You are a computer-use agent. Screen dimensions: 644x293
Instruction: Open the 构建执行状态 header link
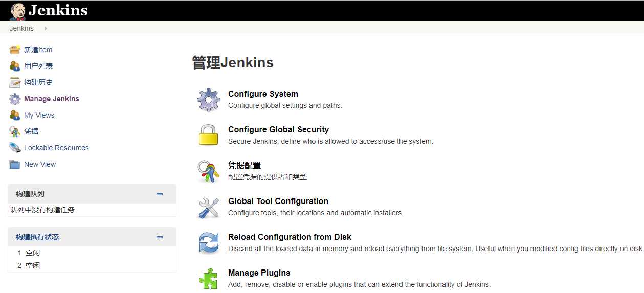(x=37, y=237)
